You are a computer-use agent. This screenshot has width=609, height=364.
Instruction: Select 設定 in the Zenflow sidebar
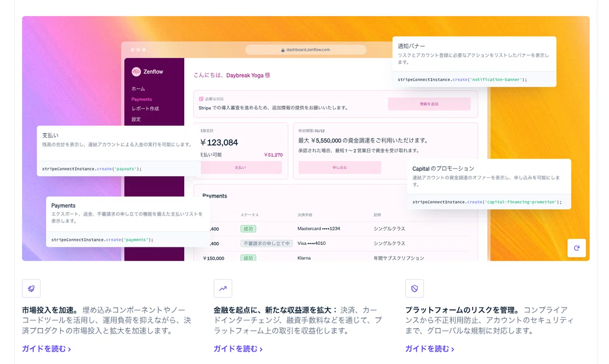tap(136, 119)
